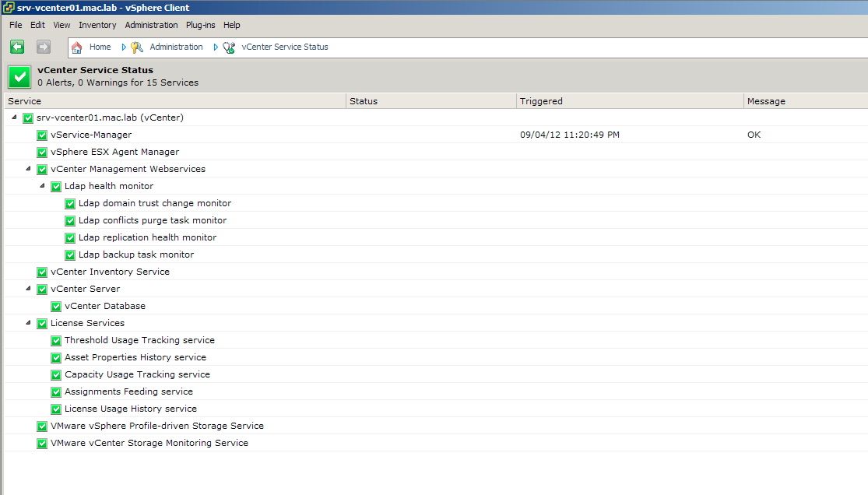Collapse the vCenter Management Webservices node
Image resolution: width=868 pixels, height=495 pixels.
pyautogui.click(x=28, y=169)
